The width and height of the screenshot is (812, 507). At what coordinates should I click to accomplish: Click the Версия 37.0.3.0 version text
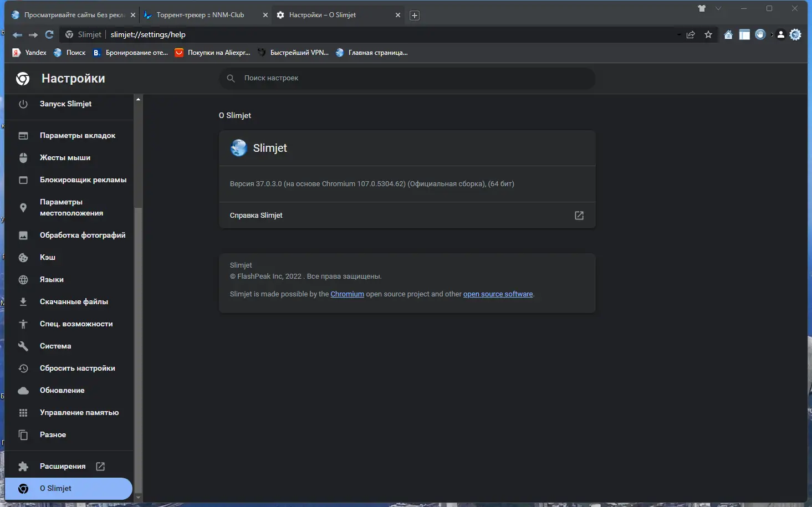(x=372, y=184)
